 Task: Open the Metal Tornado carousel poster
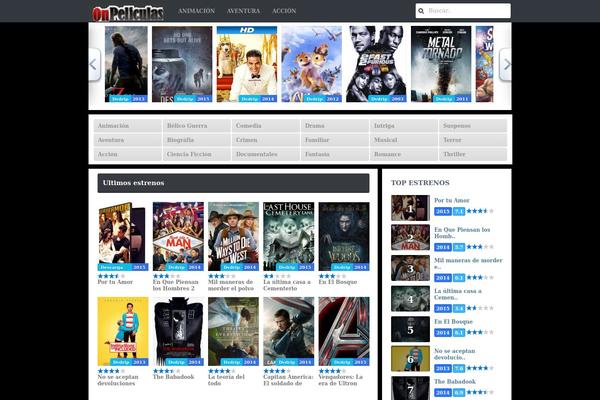(x=441, y=64)
